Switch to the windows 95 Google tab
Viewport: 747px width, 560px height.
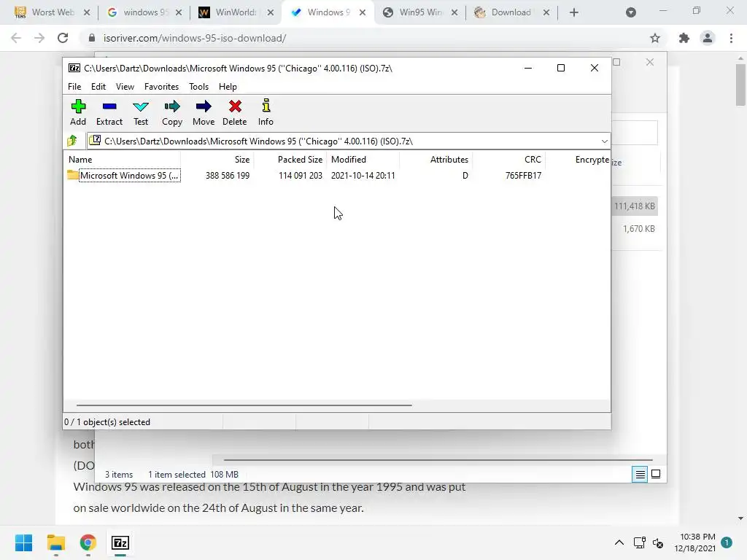click(143, 12)
